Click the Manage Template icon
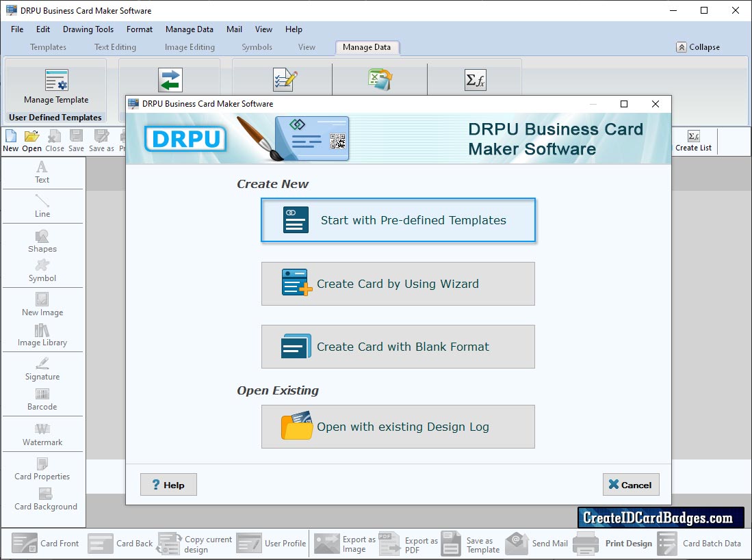Image resolution: width=752 pixels, height=560 pixels. [57, 79]
